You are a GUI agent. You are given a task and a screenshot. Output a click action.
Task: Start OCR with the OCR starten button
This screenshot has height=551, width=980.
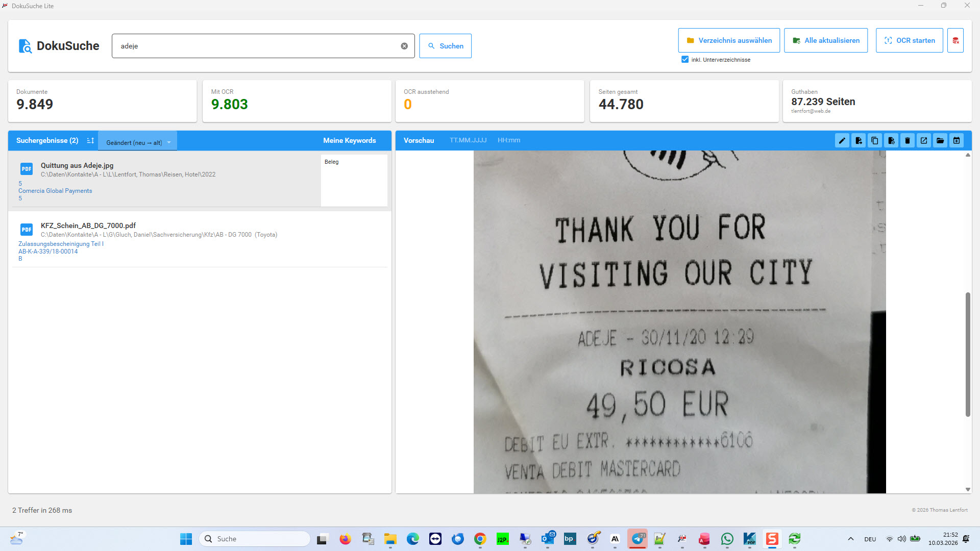click(909, 40)
